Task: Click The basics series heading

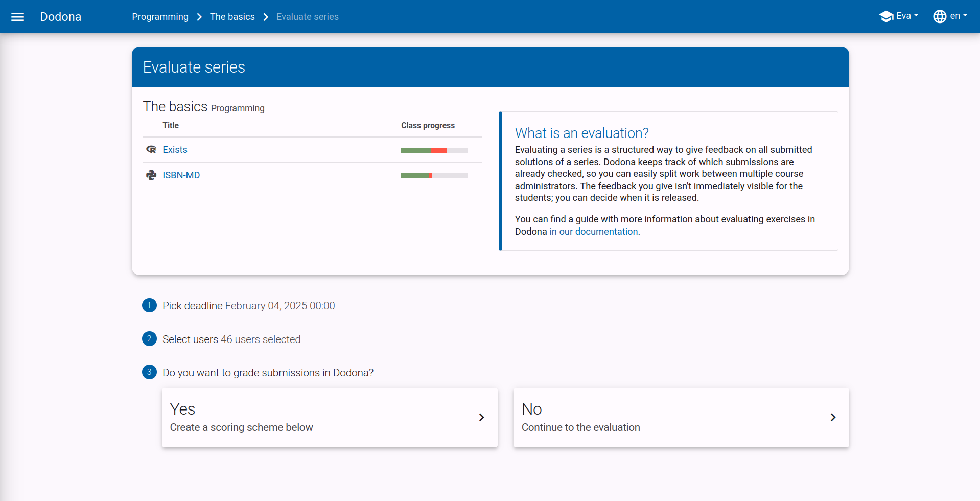Action: 175,106
